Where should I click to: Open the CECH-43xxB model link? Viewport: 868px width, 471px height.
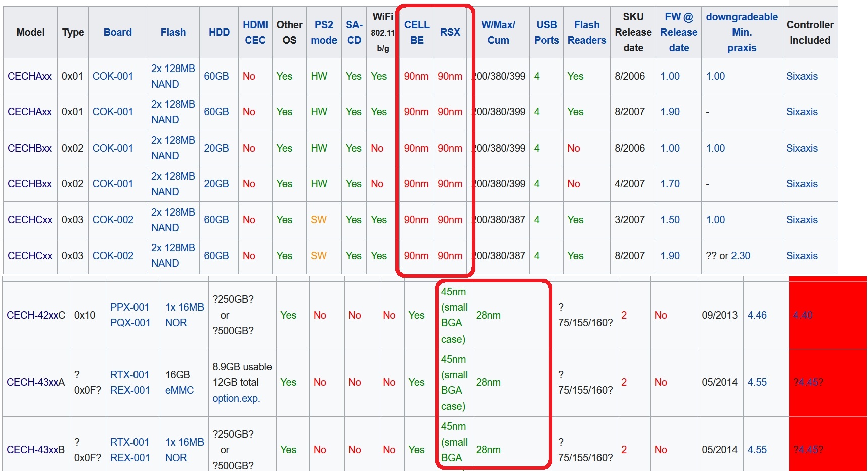point(36,450)
